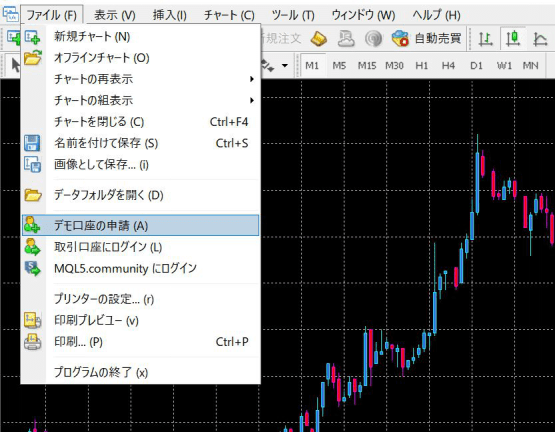Switch chart to bar chart icon
This screenshot has width=556, height=432.
485,39
